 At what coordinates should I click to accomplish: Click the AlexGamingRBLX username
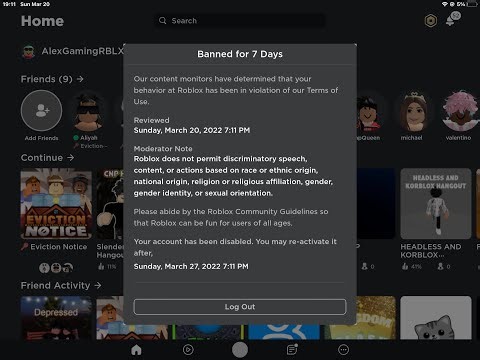pyautogui.click(x=82, y=51)
